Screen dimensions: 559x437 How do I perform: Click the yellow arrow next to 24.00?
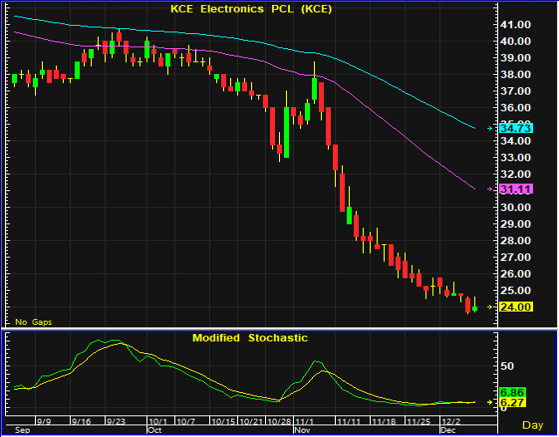(x=490, y=307)
